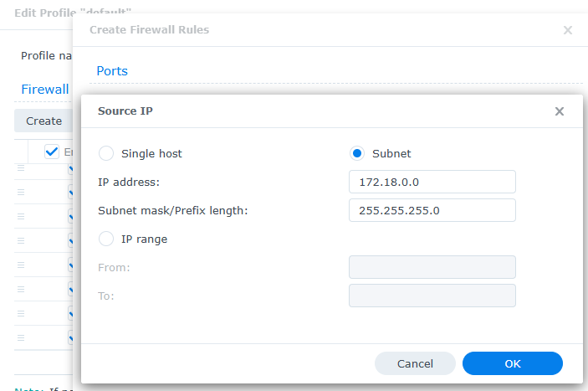This screenshot has height=391, width=588.
Task: Select the Single host radio option
Action: tap(107, 153)
